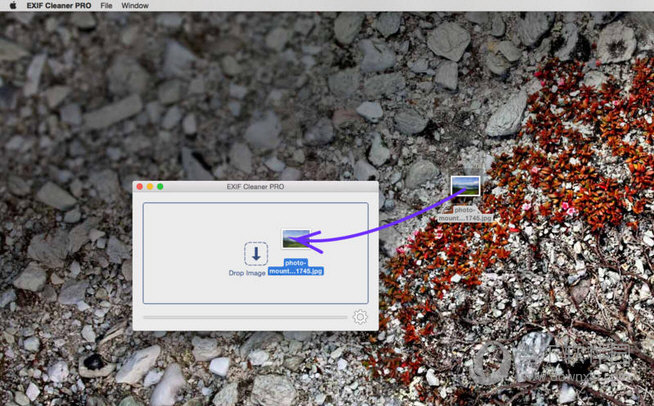Open settings via the gear icon

tap(360, 317)
